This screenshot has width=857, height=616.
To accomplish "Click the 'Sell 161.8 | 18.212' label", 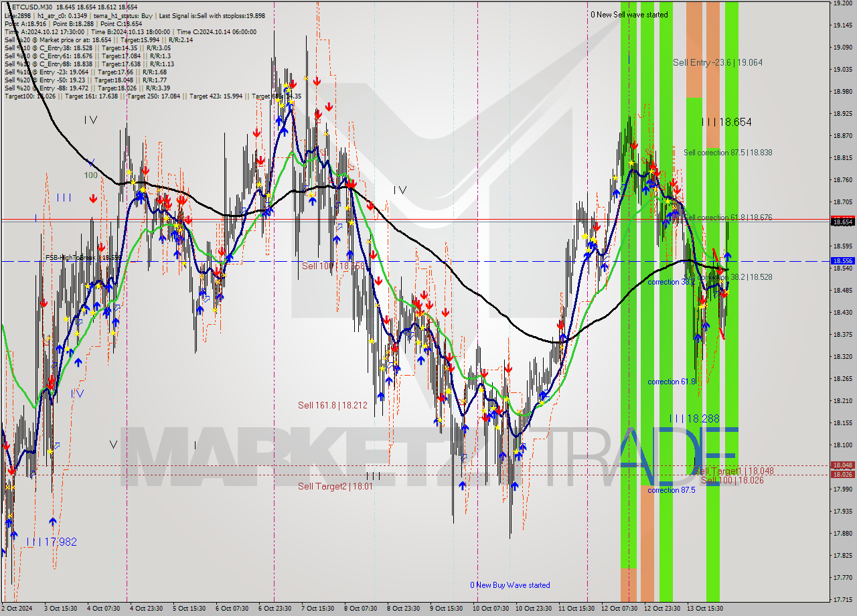I will pyautogui.click(x=333, y=405).
